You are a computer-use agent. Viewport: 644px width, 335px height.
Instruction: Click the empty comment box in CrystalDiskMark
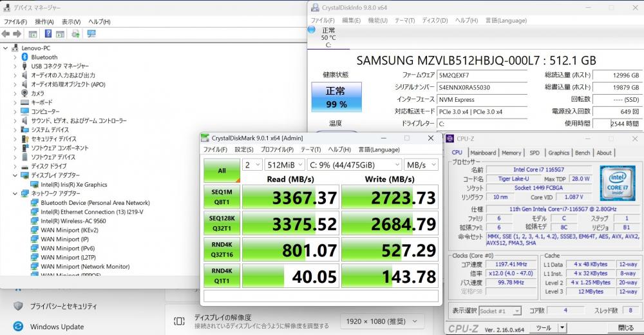click(x=321, y=296)
